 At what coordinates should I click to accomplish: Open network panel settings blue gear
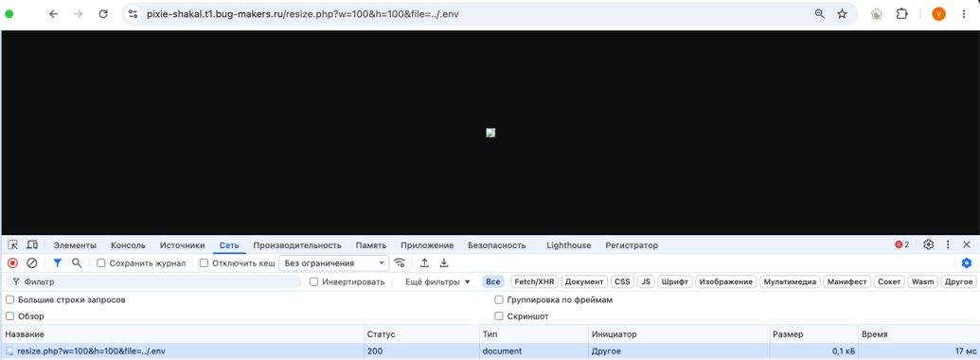pos(966,263)
